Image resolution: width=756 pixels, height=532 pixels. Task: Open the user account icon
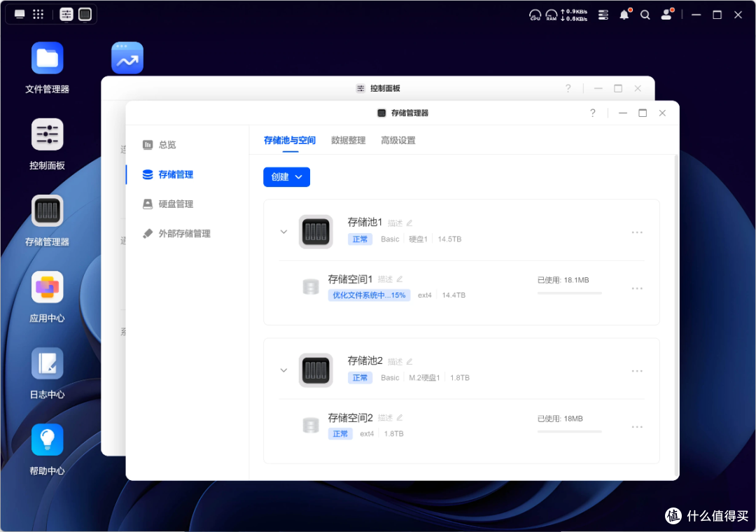pos(667,15)
